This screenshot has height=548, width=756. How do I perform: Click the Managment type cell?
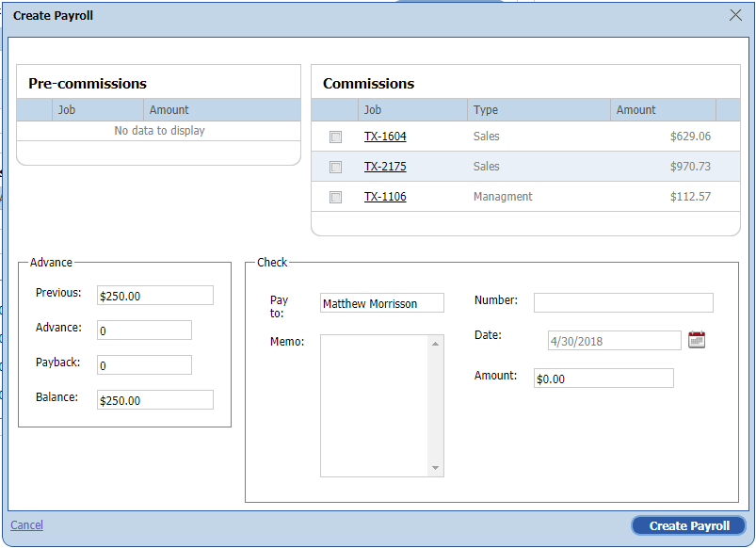[503, 197]
